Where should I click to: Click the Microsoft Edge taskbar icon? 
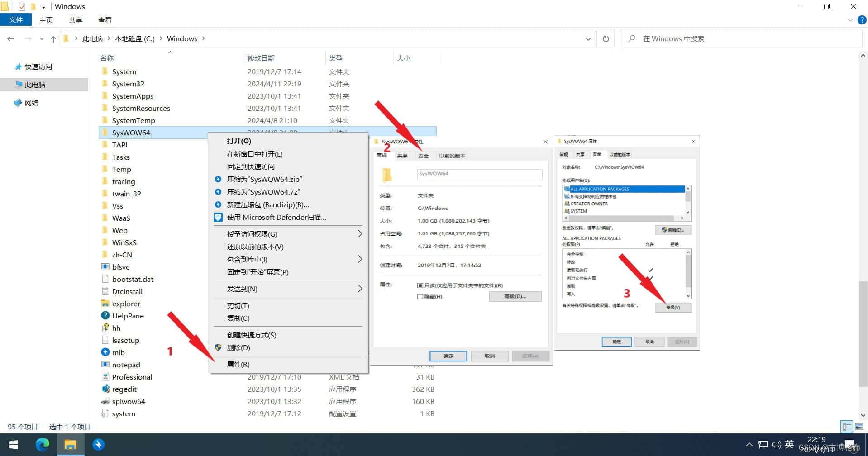pyautogui.click(x=43, y=445)
